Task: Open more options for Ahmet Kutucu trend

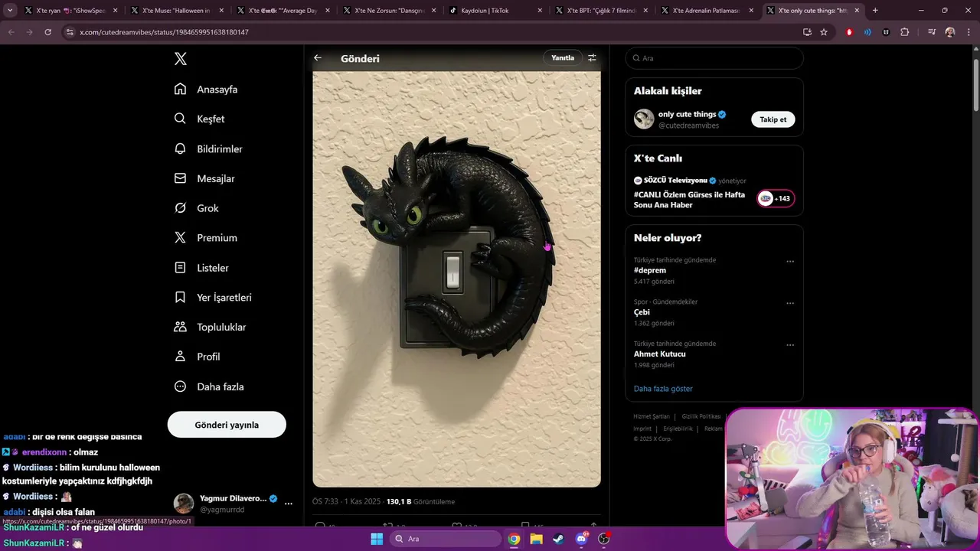Action: (x=790, y=345)
